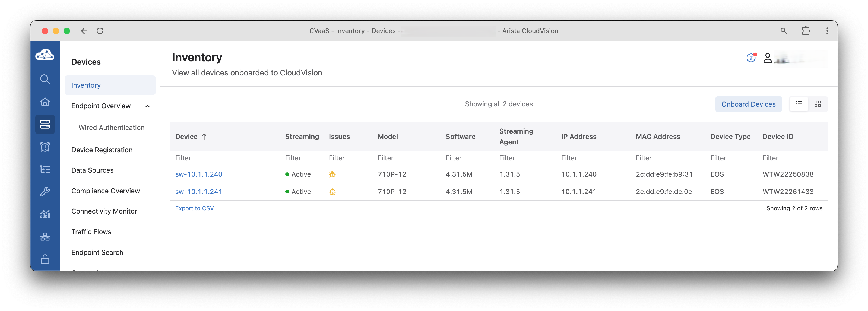Viewport: 868px width, 311px height.
Task: Click the Export to CSV link
Action: tap(194, 208)
